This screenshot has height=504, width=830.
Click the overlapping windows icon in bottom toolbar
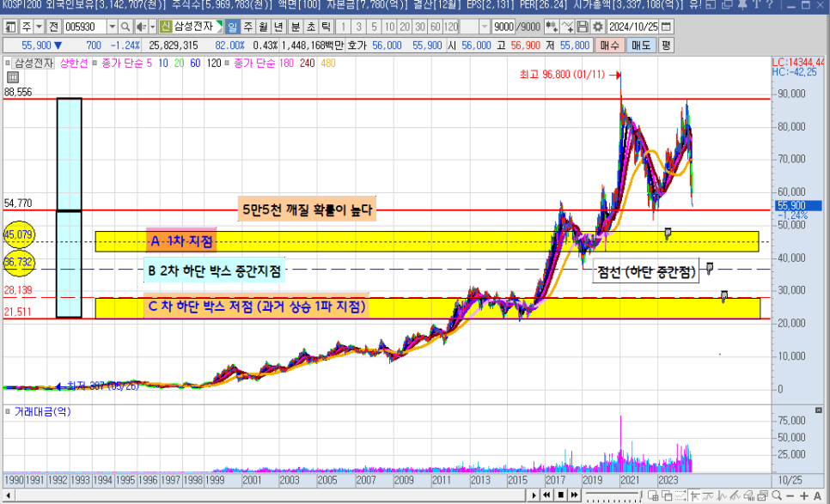pos(667,495)
